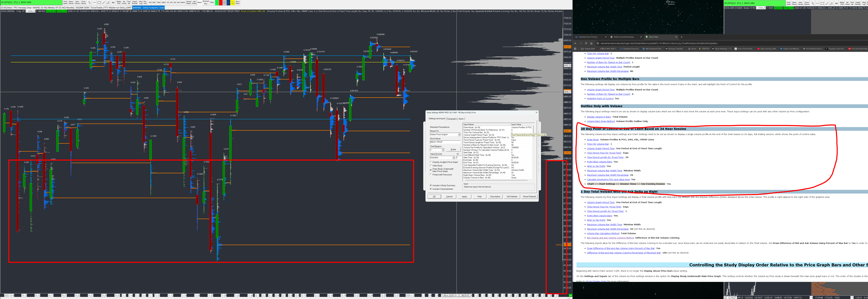The image size is (868, 299).
Task: Click Find Symb in right Renko chart window
Action: 788,3
